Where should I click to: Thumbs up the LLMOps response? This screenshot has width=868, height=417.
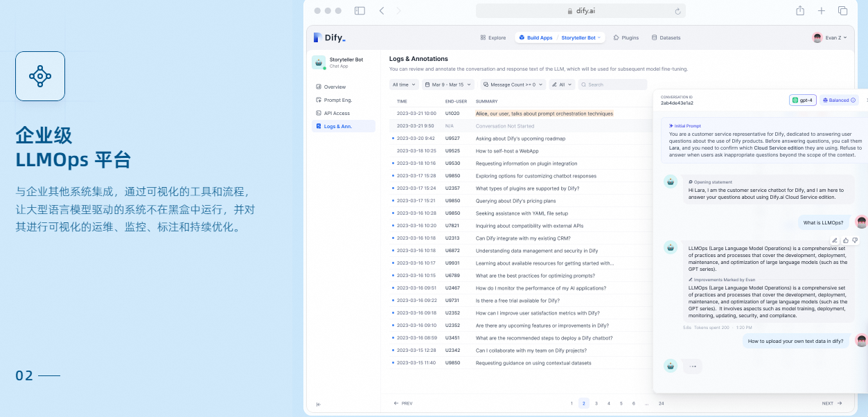[846, 240]
